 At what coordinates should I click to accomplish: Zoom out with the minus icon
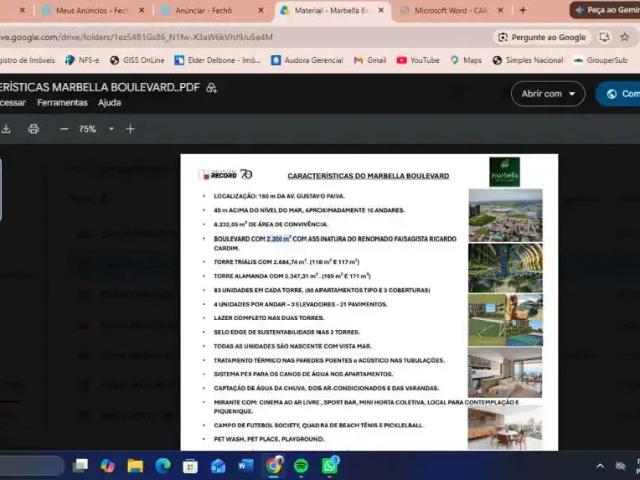pyautogui.click(x=64, y=129)
